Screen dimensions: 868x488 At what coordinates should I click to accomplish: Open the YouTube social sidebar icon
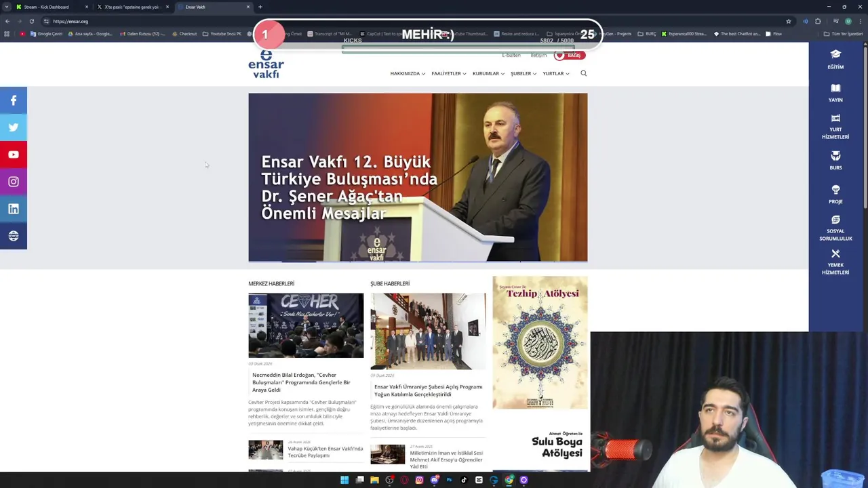[13, 155]
